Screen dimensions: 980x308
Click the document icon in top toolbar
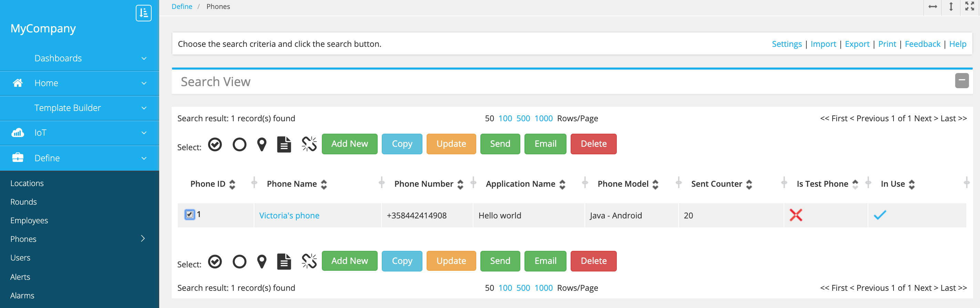pyautogui.click(x=284, y=144)
